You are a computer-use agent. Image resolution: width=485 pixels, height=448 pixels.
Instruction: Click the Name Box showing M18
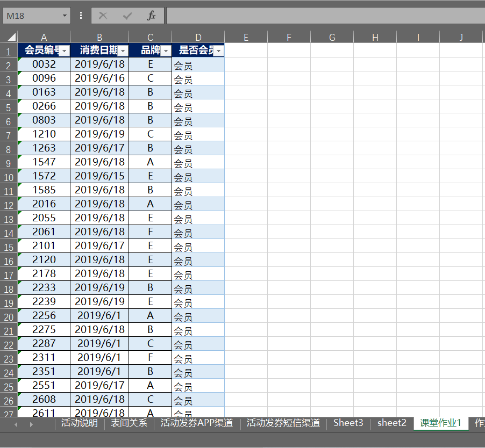[33, 16]
